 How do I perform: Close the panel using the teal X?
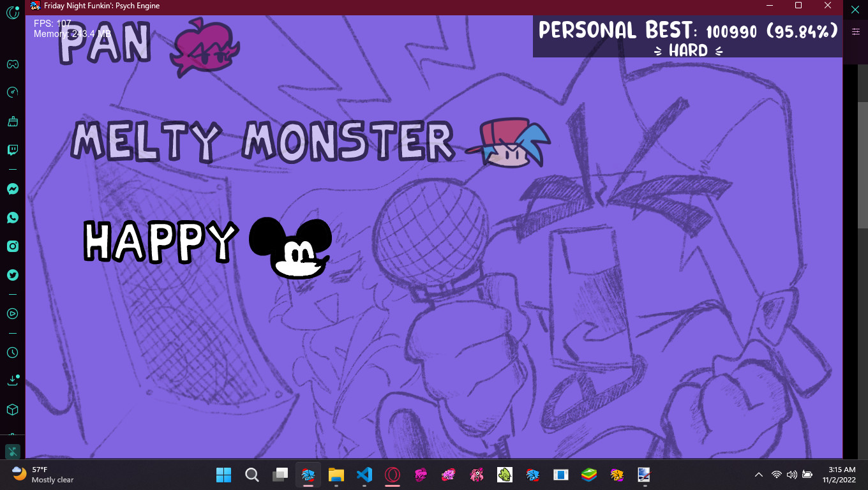pyautogui.click(x=855, y=10)
